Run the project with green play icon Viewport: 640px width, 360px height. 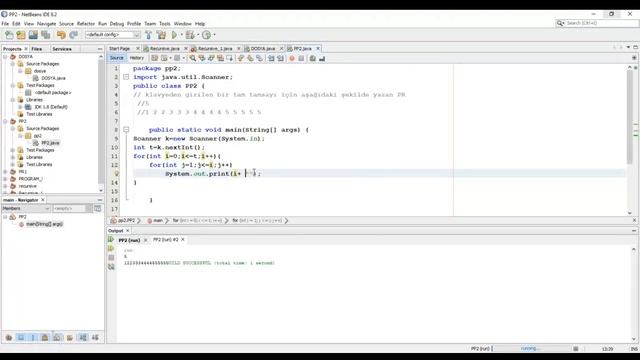(174, 35)
